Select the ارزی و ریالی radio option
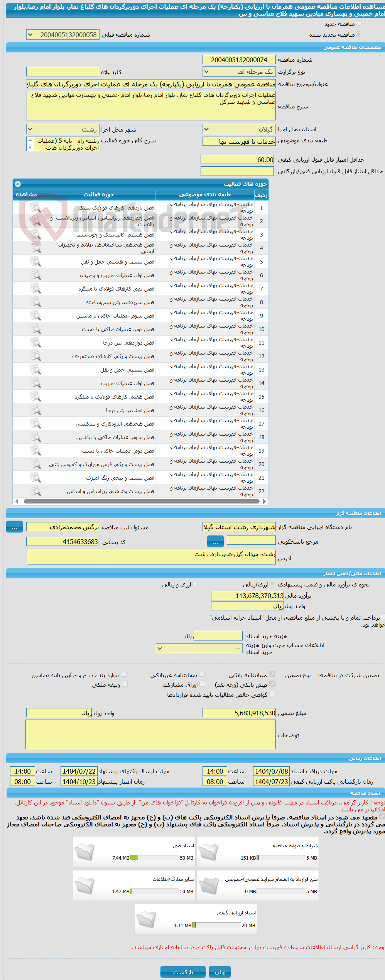The height and width of the screenshot is (980, 385). [195, 584]
